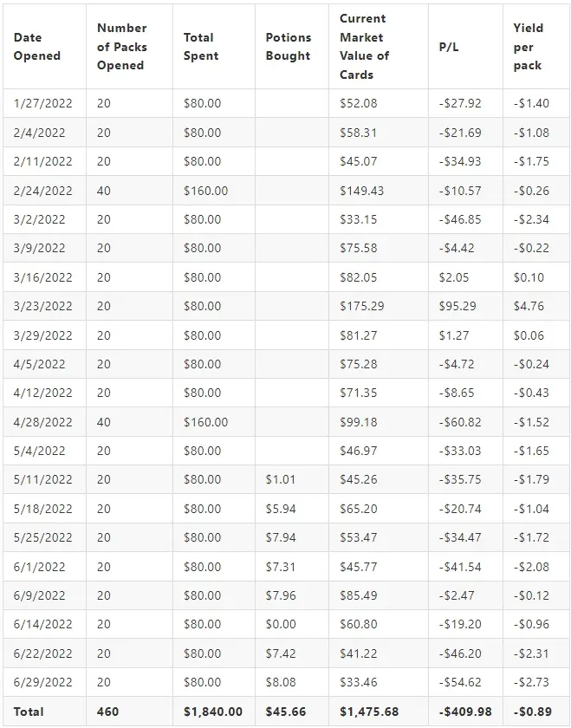Select the $95.29 P/L cell
This screenshot has height=728, width=571.
pos(457,306)
